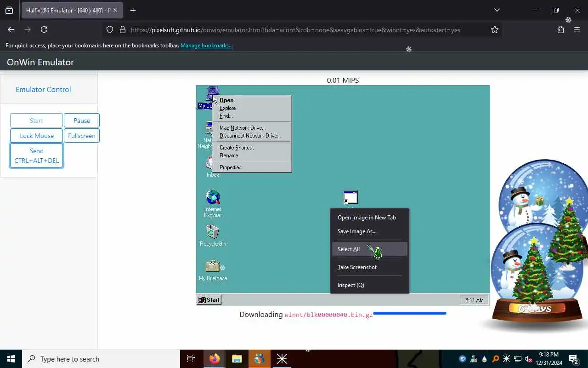Open the Windows Start menu

[11, 359]
